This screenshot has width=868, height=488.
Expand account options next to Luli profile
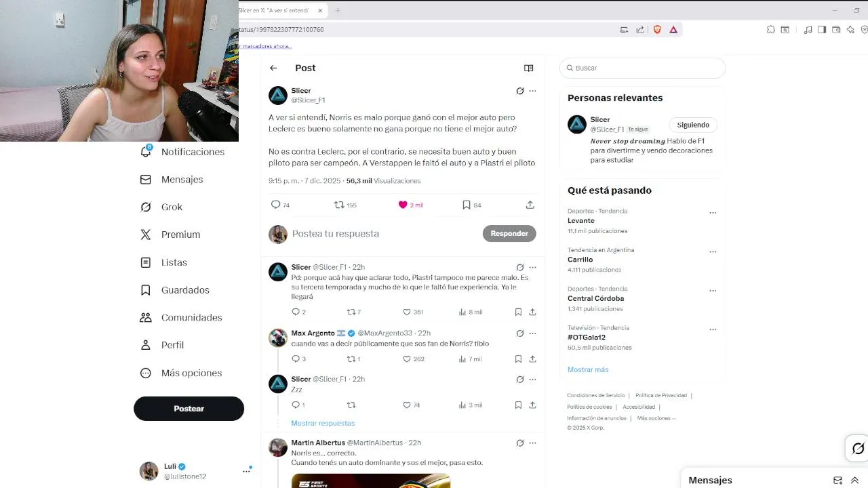tap(246, 471)
